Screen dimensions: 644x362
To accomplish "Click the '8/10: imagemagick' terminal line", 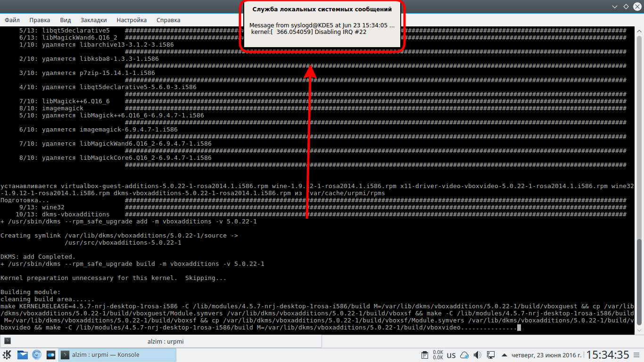I will [x=51, y=108].
